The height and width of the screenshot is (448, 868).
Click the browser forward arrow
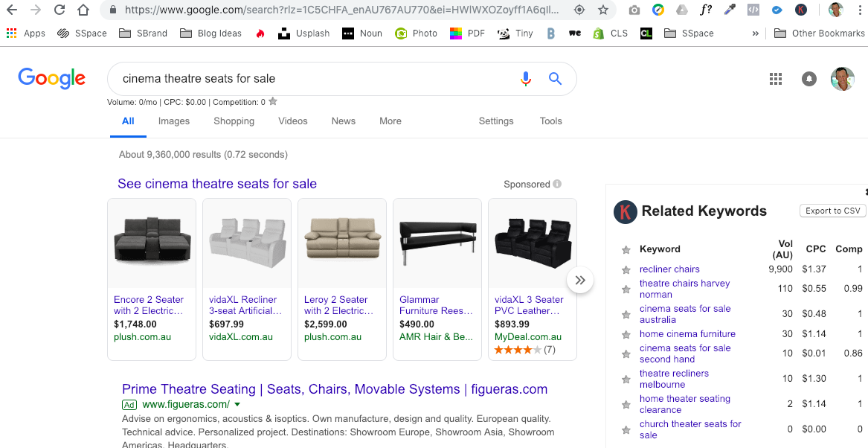(x=36, y=10)
